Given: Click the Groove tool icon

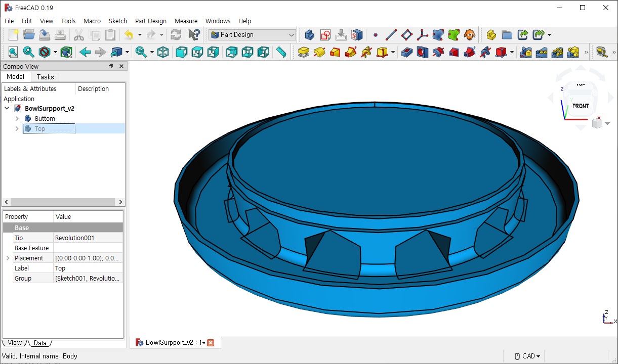Looking at the screenshot, I should tap(438, 52).
